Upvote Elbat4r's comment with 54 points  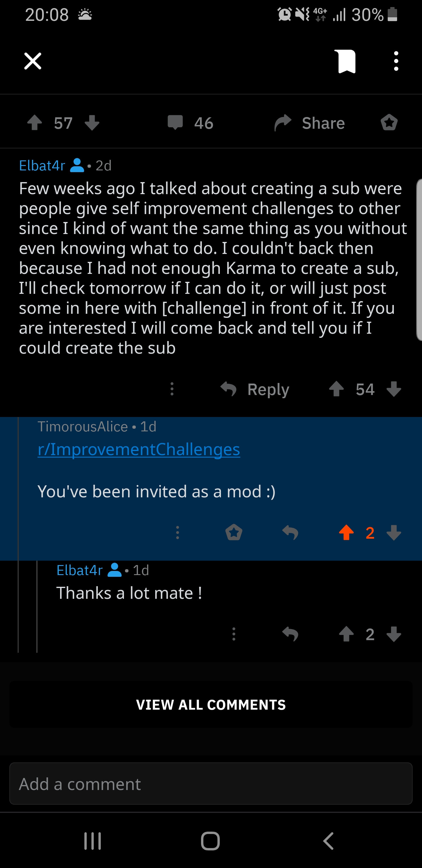tap(336, 389)
